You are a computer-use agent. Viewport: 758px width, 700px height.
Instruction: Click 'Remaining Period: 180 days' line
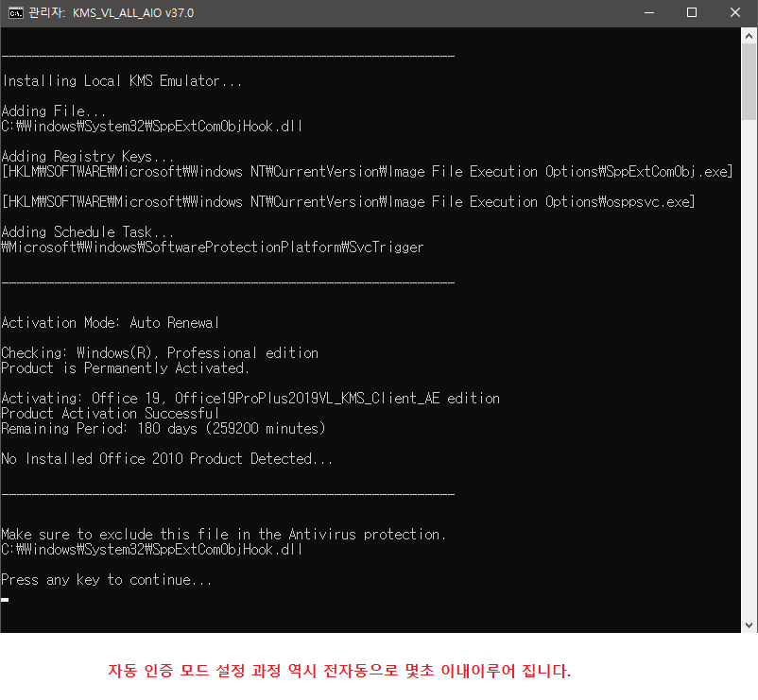(x=164, y=429)
